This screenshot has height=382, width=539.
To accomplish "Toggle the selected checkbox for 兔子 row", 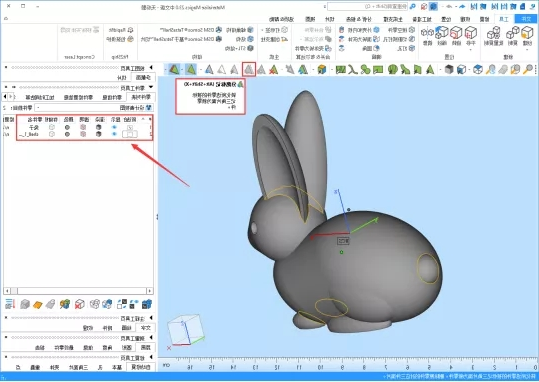I will [x=130, y=127].
